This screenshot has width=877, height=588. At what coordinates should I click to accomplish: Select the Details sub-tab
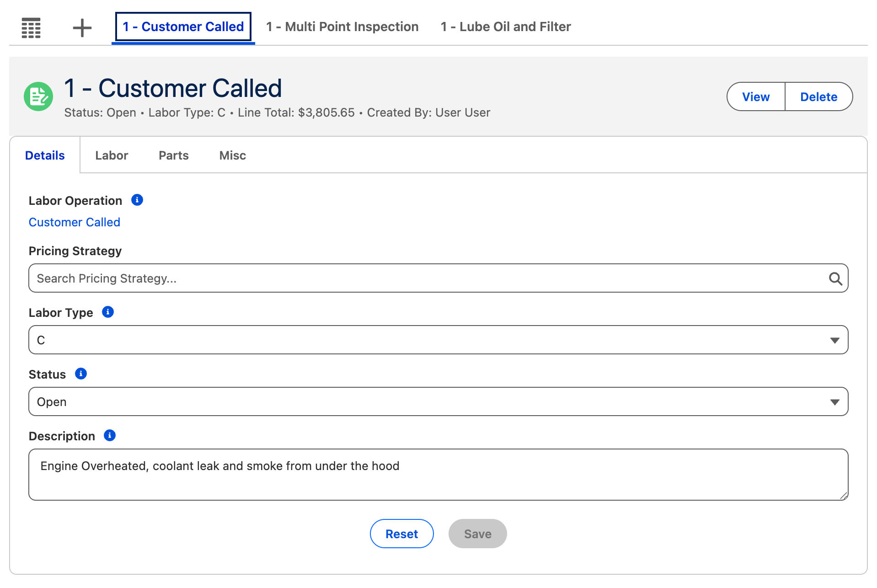pyautogui.click(x=45, y=155)
